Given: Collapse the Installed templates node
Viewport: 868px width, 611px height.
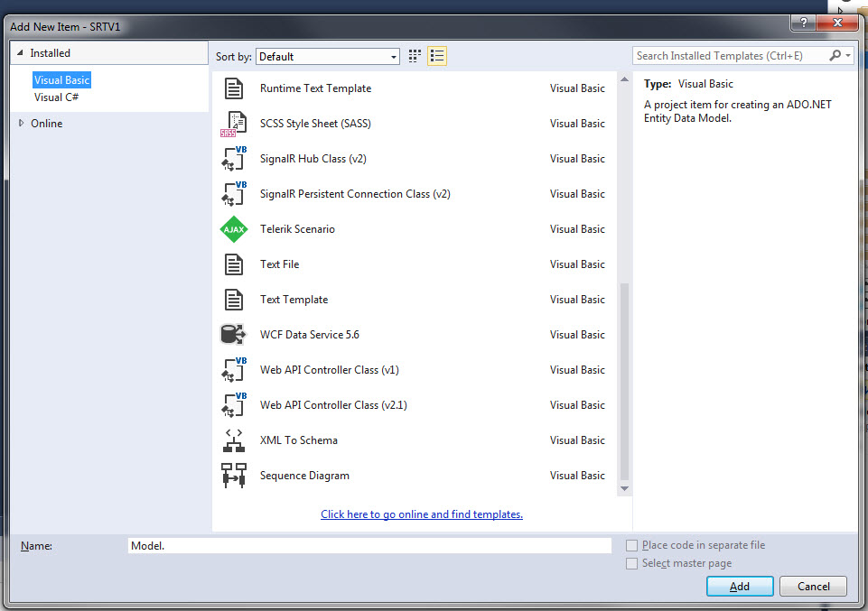Looking at the screenshot, I should click(21, 53).
